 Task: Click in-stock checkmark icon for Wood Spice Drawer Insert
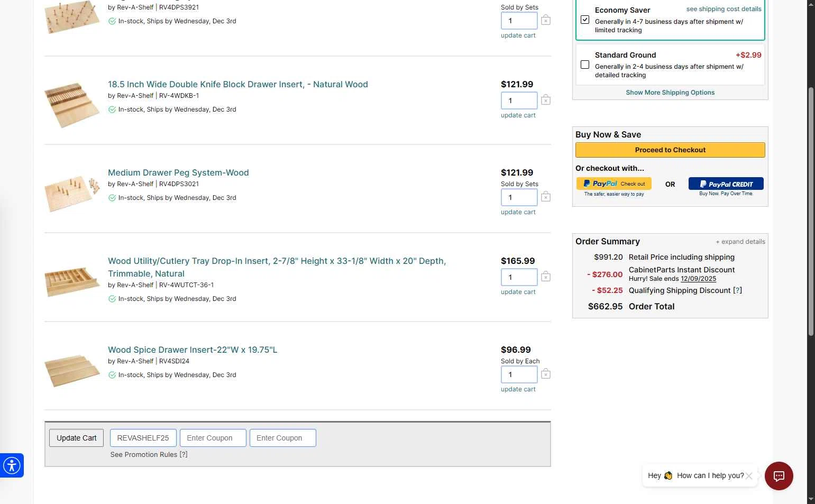pos(112,375)
